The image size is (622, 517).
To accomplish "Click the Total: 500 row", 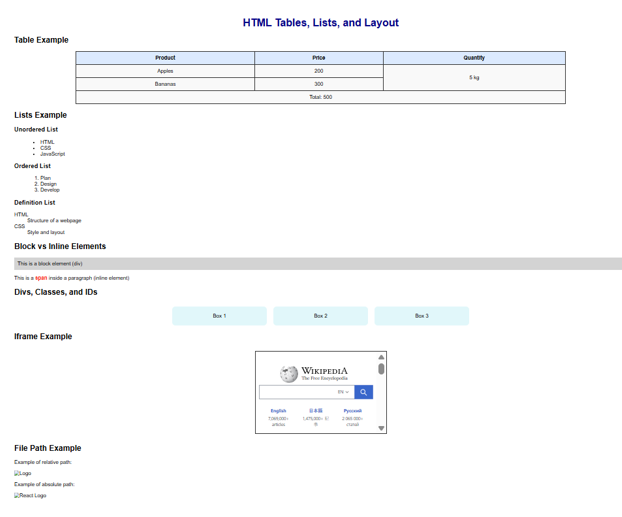I will [x=321, y=97].
